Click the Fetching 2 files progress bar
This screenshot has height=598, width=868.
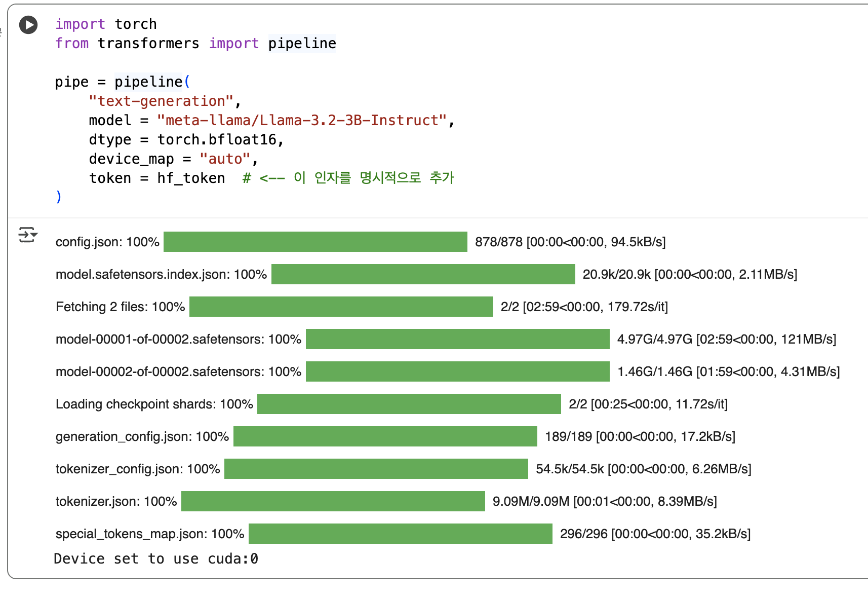point(341,307)
